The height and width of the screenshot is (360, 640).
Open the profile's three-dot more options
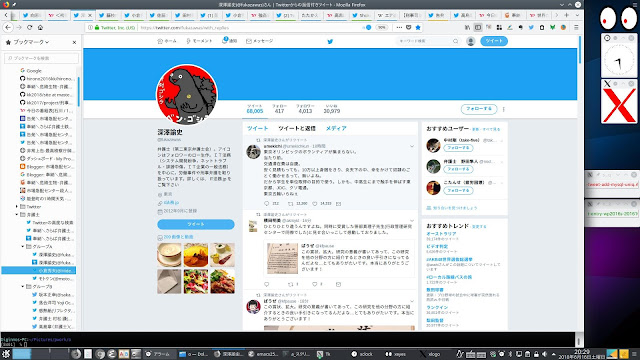[x=504, y=109]
